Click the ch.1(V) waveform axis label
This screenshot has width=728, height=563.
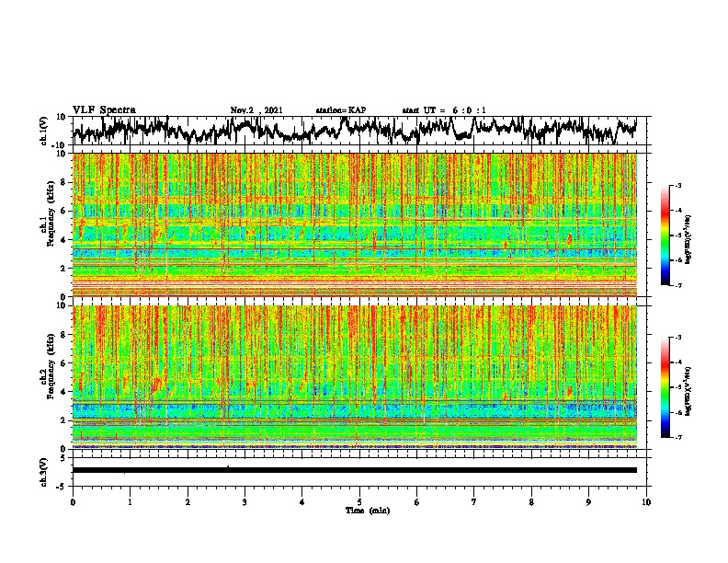44,131
